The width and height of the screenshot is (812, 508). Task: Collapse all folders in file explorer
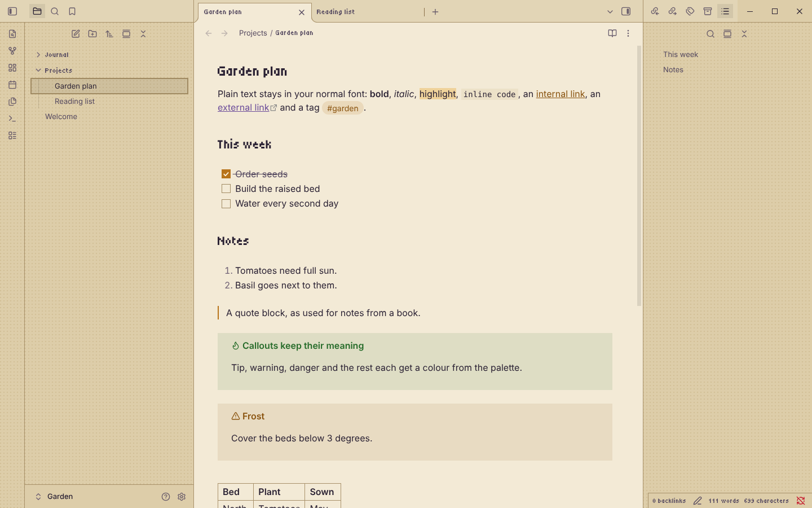(x=143, y=34)
